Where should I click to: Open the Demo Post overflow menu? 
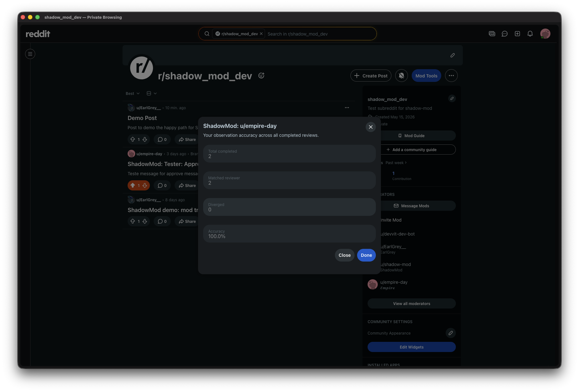click(x=347, y=108)
